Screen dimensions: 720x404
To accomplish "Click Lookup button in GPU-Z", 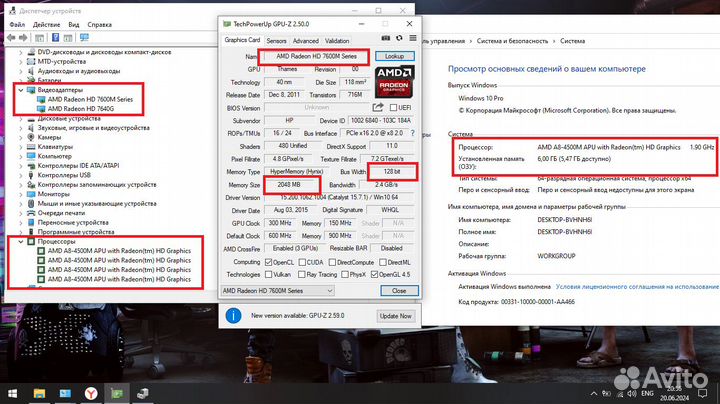I will point(394,56).
